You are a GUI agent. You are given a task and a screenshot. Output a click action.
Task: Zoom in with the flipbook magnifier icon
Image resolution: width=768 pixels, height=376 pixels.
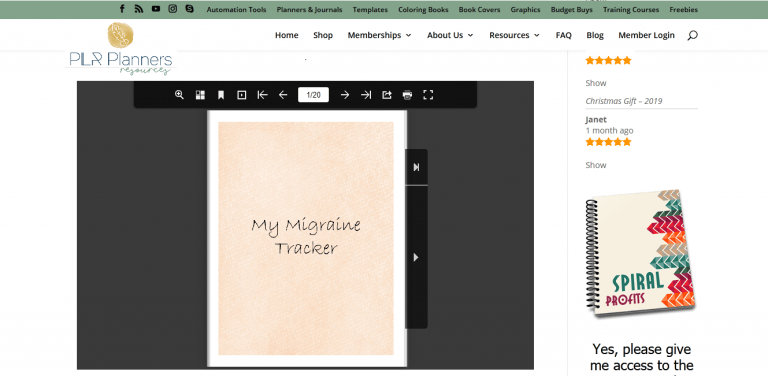pos(179,95)
